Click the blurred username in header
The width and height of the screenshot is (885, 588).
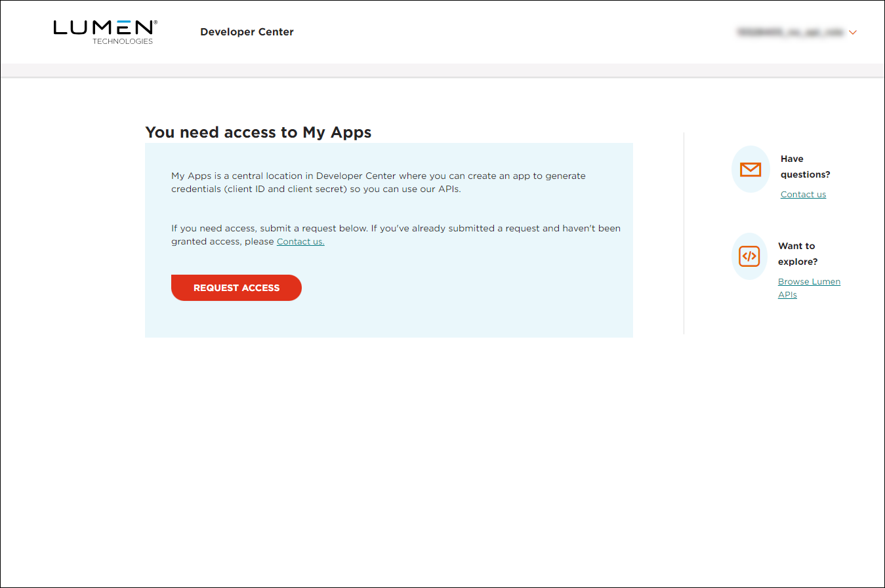click(x=791, y=32)
